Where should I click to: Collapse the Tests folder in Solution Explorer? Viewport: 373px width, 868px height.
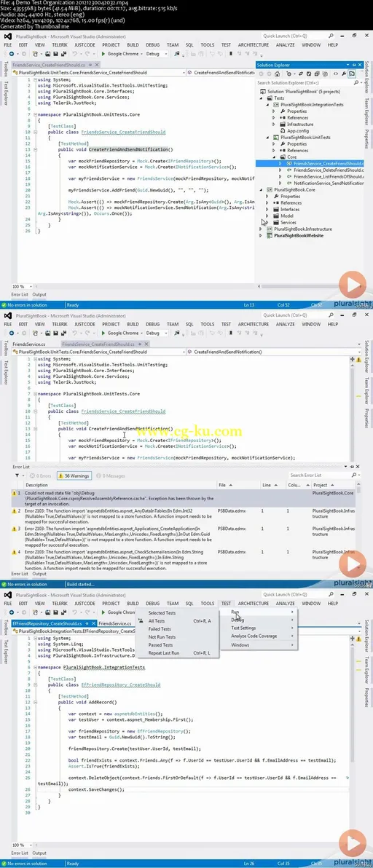pyautogui.click(x=262, y=98)
